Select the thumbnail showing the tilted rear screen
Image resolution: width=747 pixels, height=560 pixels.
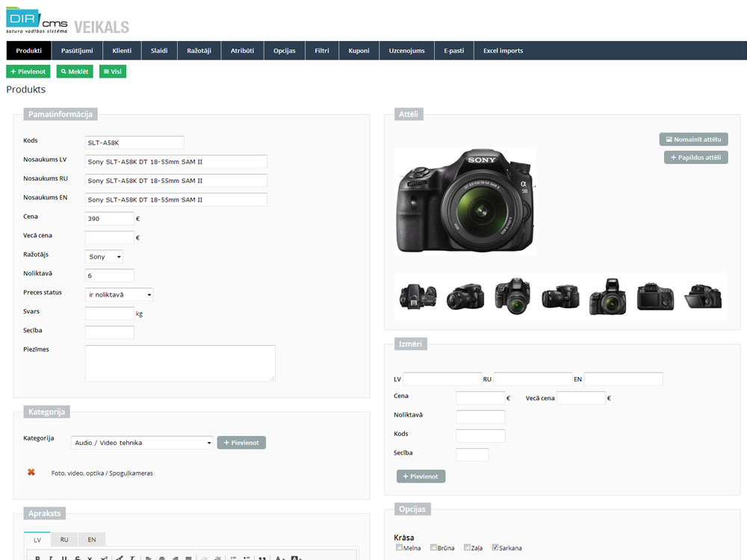(x=703, y=296)
